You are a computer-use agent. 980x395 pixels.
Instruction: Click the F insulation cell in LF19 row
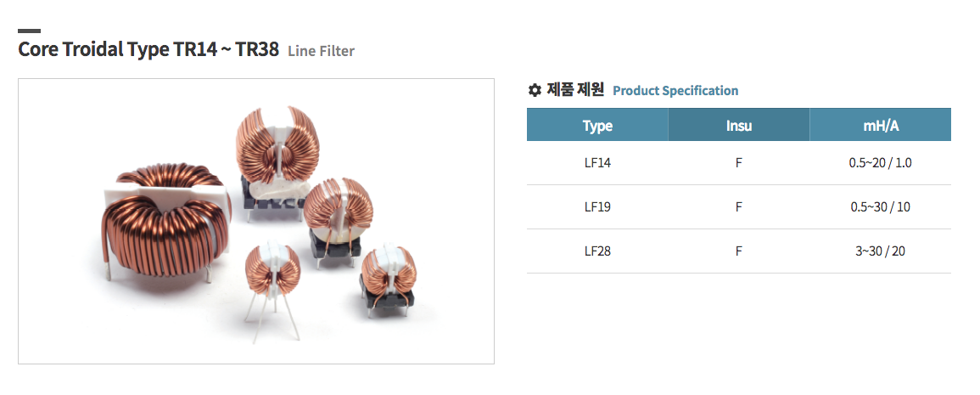(x=739, y=207)
